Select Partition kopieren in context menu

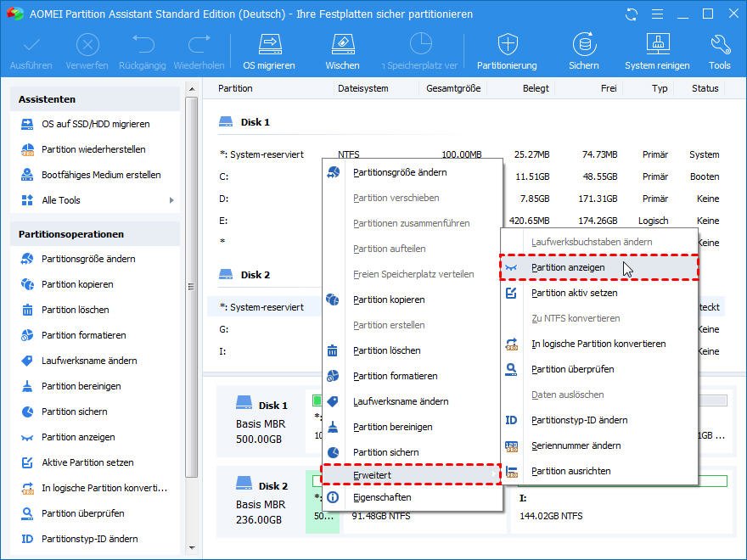click(x=412, y=300)
